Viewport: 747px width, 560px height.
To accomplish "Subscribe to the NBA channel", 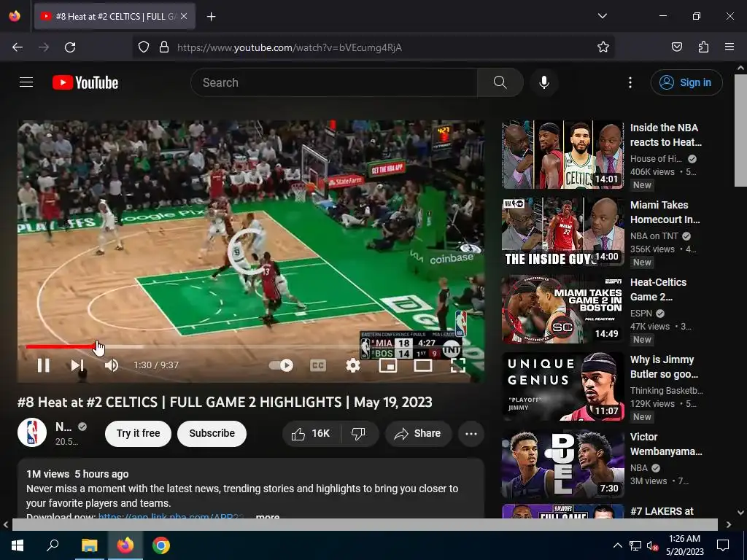I will (212, 433).
